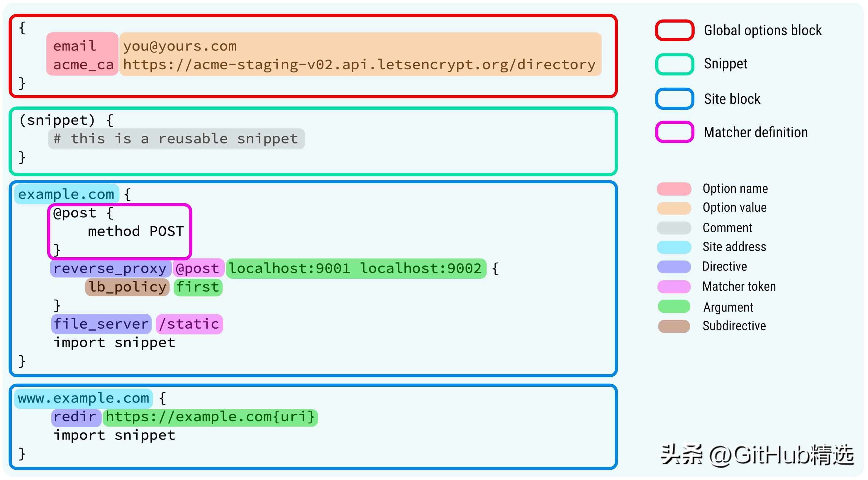Click the https://example.com{uri} redirect argument
The width and height of the screenshot is (868, 480).
pos(210,417)
